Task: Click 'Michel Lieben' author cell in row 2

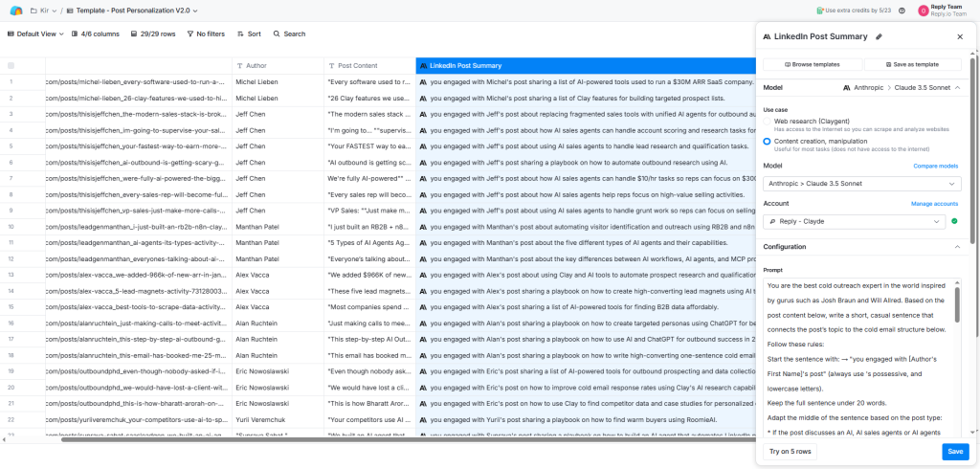Action: click(x=278, y=99)
